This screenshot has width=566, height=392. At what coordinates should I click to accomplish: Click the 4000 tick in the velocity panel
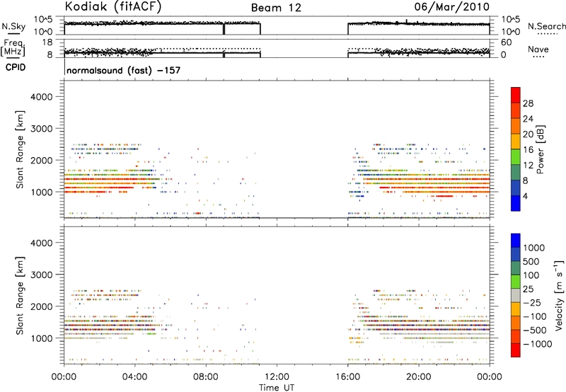pyautogui.click(x=42, y=243)
